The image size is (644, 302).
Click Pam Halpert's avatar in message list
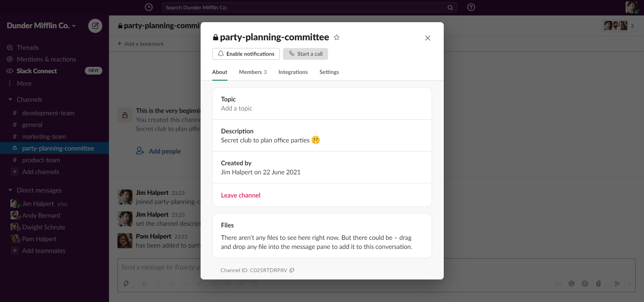click(125, 241)
